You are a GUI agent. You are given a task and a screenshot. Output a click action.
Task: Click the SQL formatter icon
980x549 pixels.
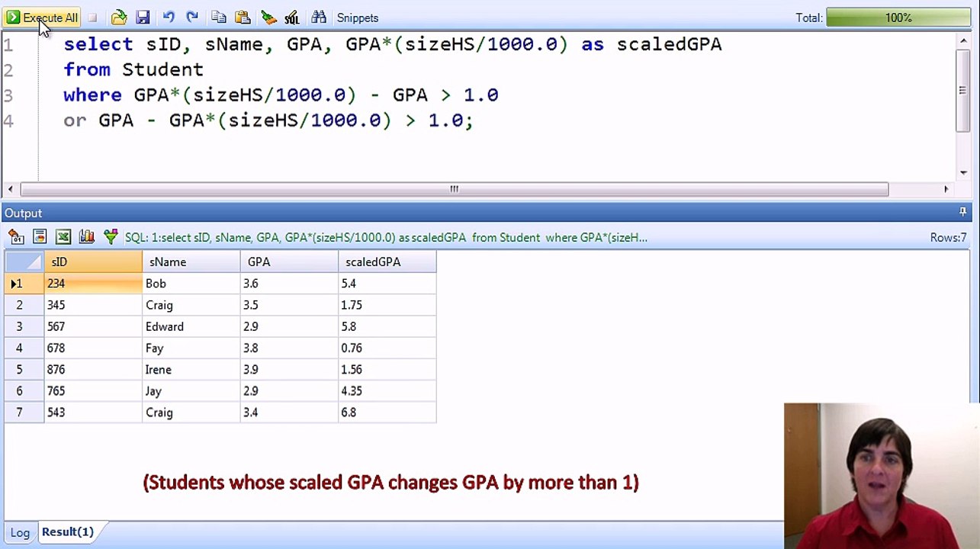point(292,18)
